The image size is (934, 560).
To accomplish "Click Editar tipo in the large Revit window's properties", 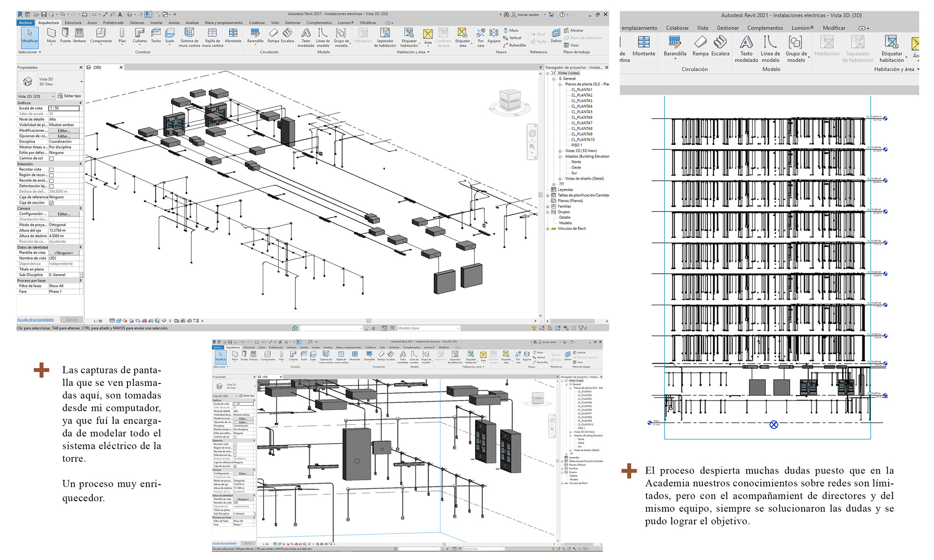I will pos(70,96).
